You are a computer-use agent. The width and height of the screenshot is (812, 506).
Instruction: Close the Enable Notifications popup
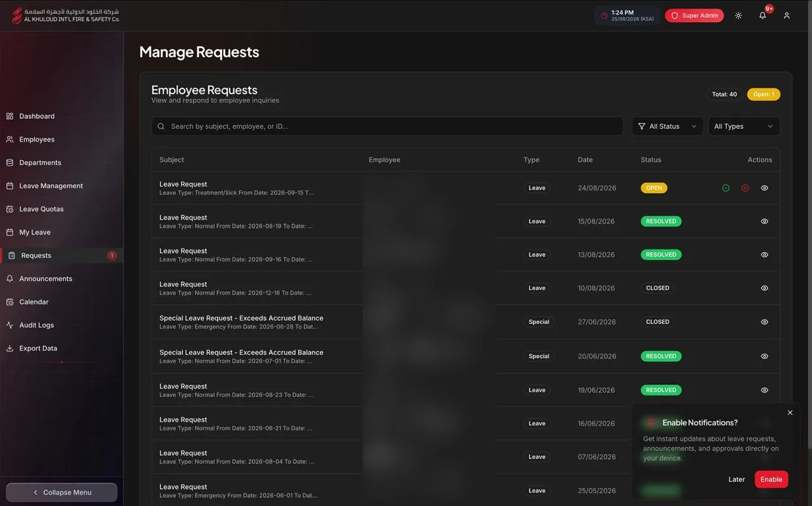click(x=790, y=413)
